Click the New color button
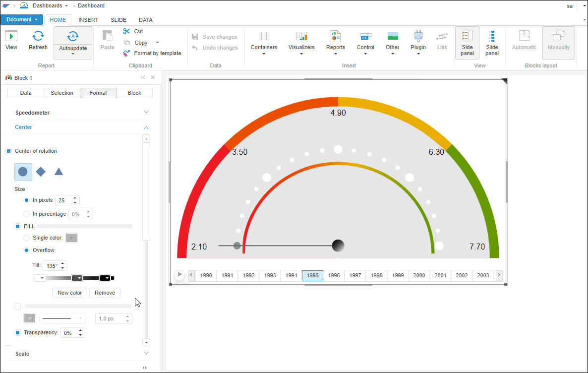Screen dimensions: 588x373 pos(69,293)
